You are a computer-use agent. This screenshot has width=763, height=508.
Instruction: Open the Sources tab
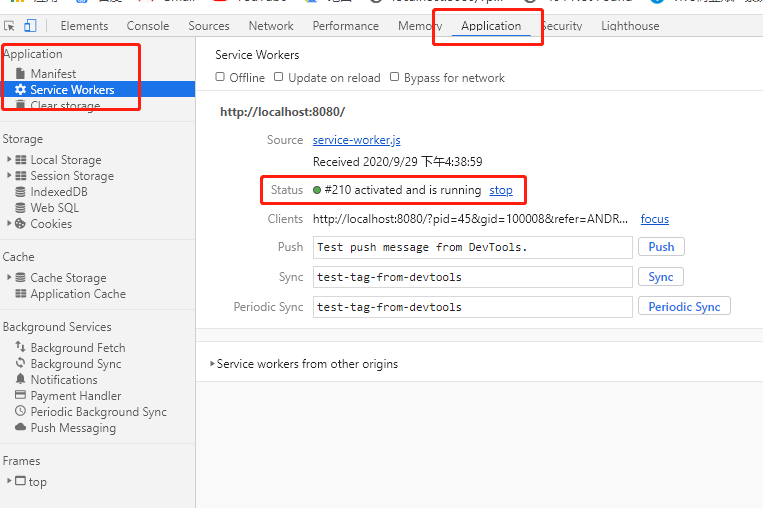tap(209, 26)
